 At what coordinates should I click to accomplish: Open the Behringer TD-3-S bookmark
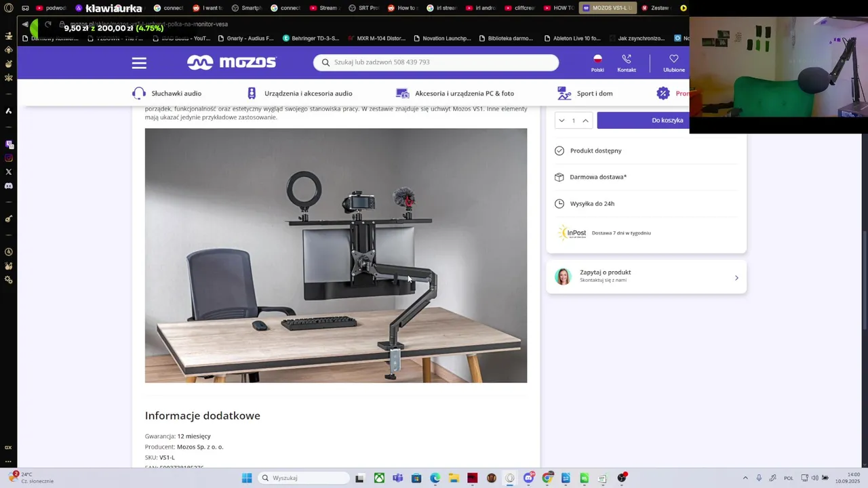pos(311,39)
